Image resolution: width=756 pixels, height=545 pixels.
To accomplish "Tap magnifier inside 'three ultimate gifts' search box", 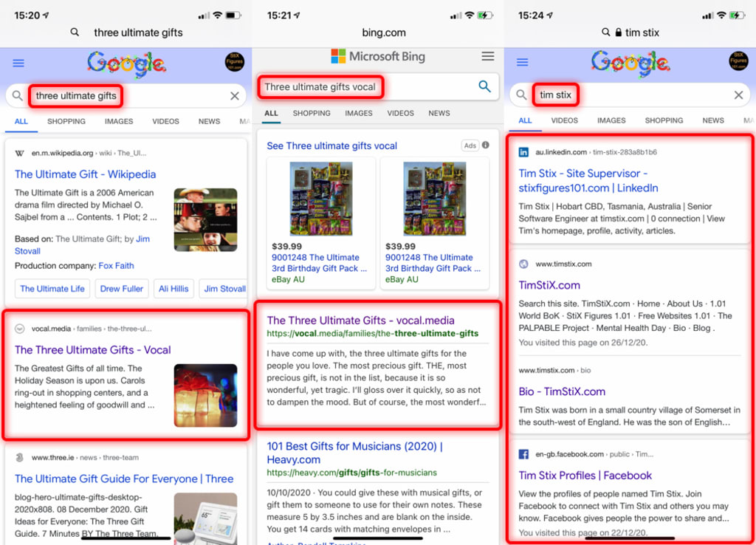I will tap(18, 95).
